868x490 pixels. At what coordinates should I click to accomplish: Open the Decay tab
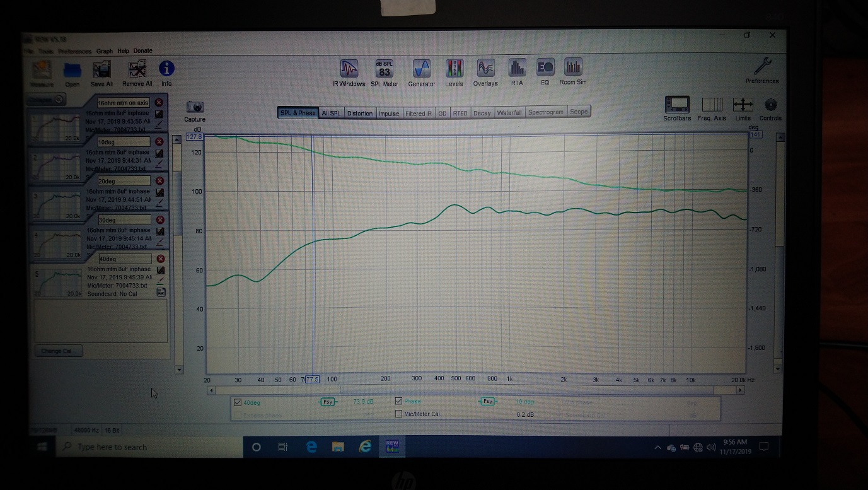[x=482, y=113]
